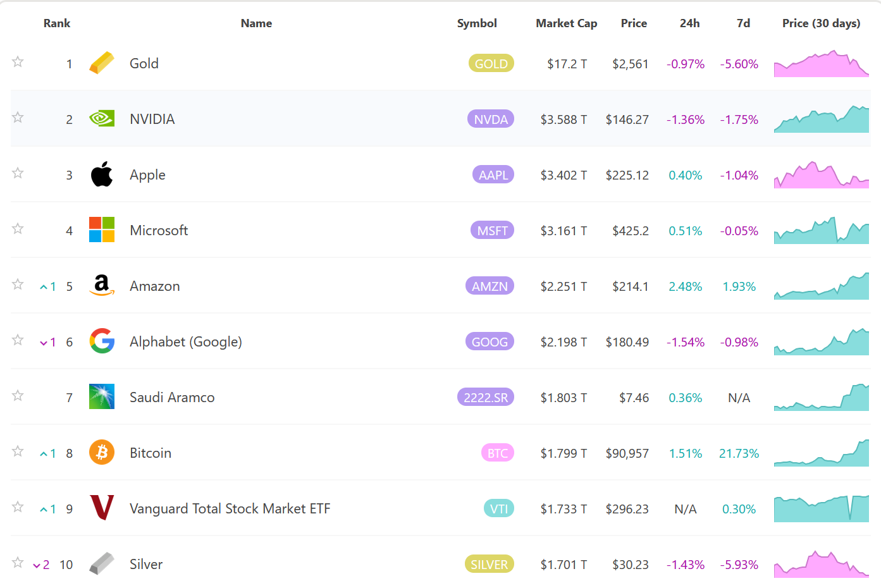Open Vanguard Total Stock Market ETF link
This screenshot has width=881, height=588.
point(230,508)
